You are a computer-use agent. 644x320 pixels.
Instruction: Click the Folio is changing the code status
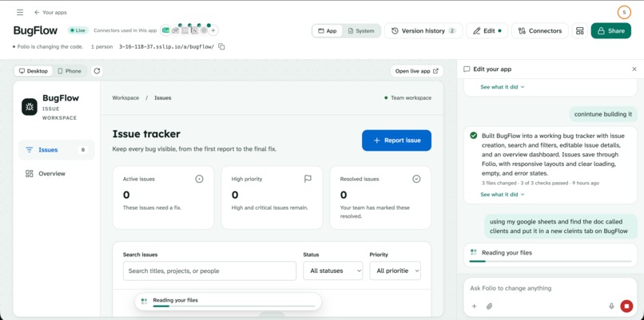48,47
